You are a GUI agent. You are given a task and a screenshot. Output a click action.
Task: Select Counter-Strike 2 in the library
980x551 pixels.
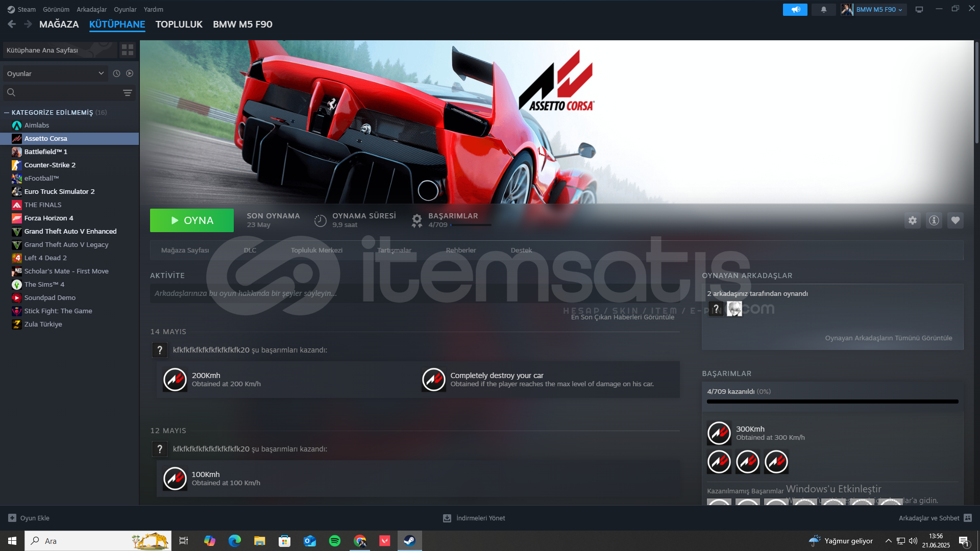(x=69, y=165)
